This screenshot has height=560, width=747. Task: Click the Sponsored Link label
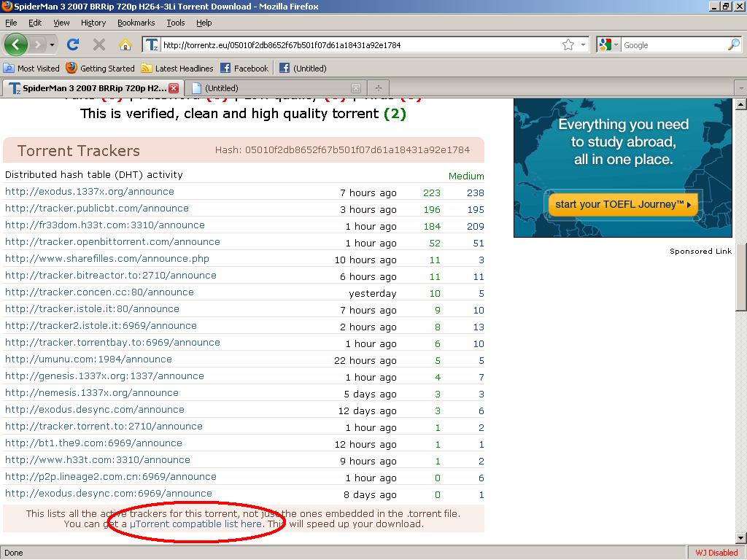click(700, 251)
